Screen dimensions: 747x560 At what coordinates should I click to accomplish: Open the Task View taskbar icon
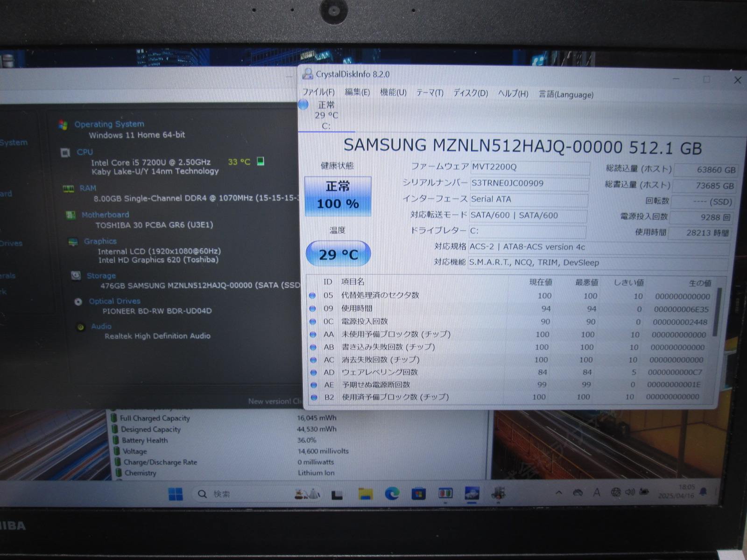[x=337, y=495]
